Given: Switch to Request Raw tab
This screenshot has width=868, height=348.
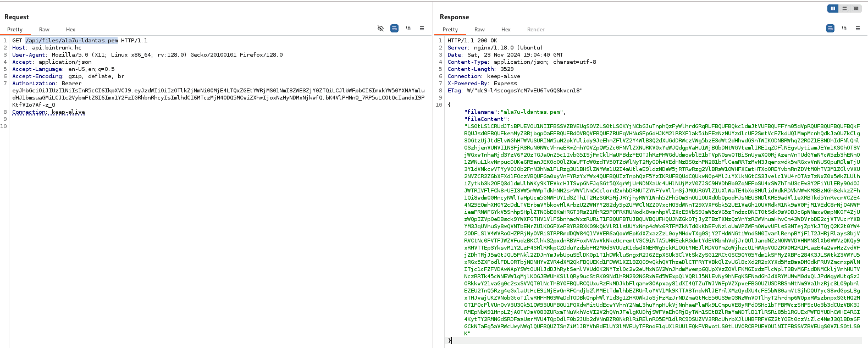Looking at the screenshot, I should (x=44, y=30).
